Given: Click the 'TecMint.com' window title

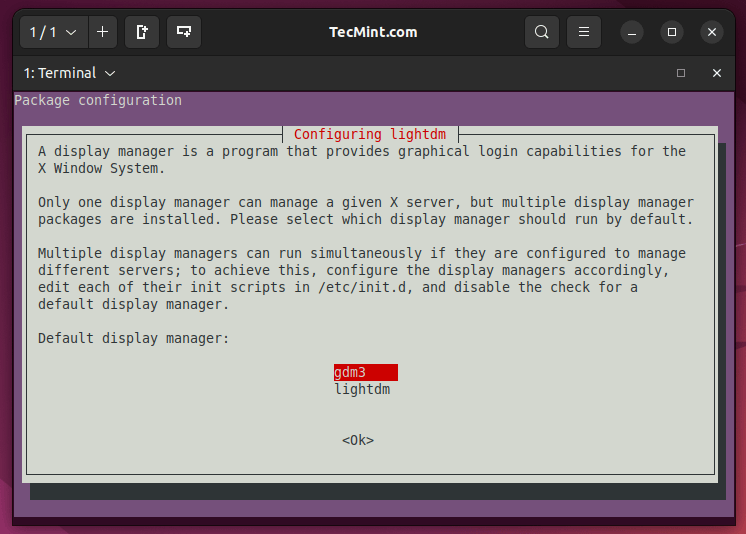Looking at the screenshot, I should [x=373, y=32].
